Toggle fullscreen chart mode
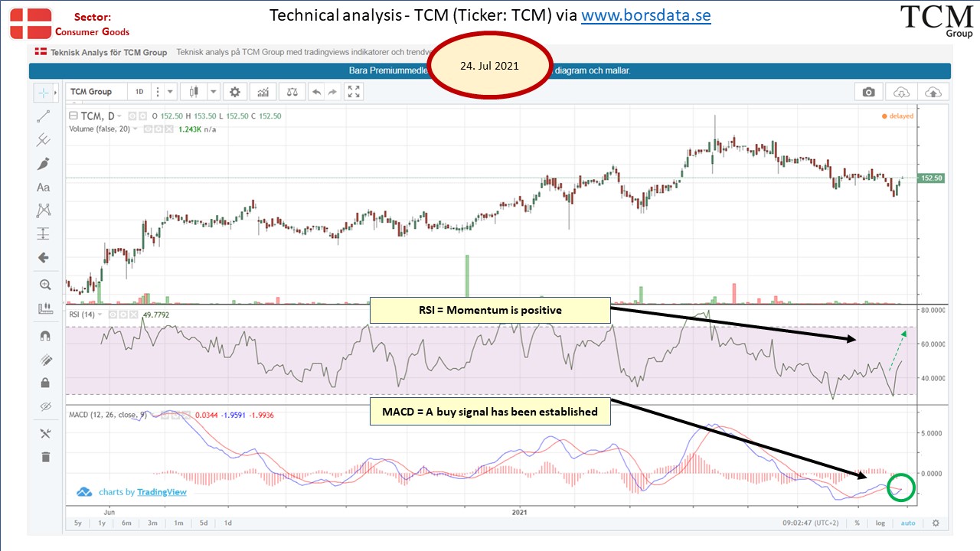980x551 pixels. point(354,92)
